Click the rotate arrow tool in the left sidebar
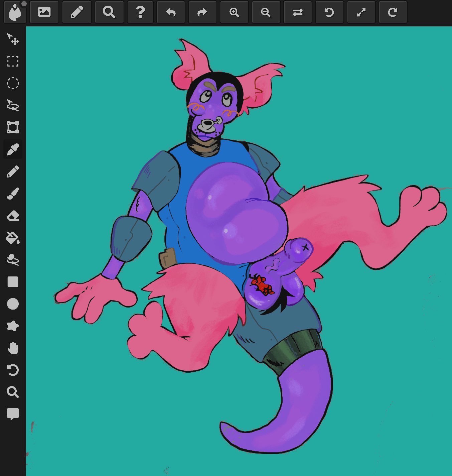Viewport: 452px width, 476px height. (x=13, y=370)
